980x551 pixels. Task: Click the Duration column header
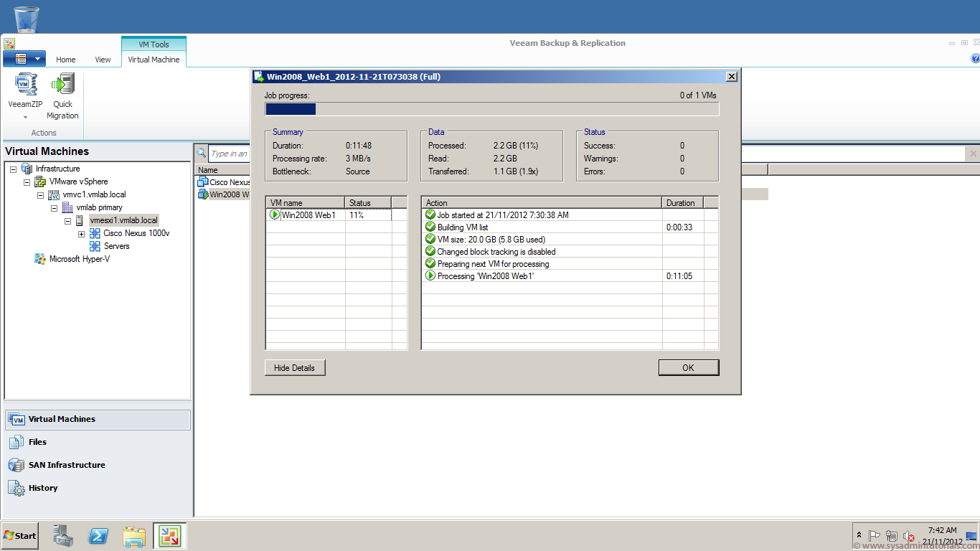(682, 203)
